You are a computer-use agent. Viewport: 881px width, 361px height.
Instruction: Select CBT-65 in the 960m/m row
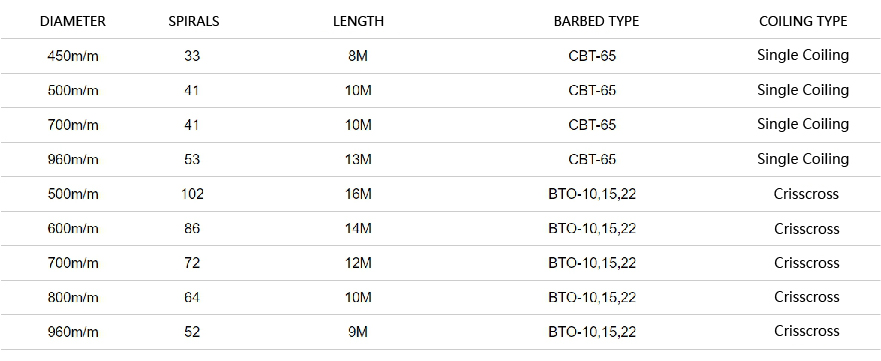(x=592, y=159)
